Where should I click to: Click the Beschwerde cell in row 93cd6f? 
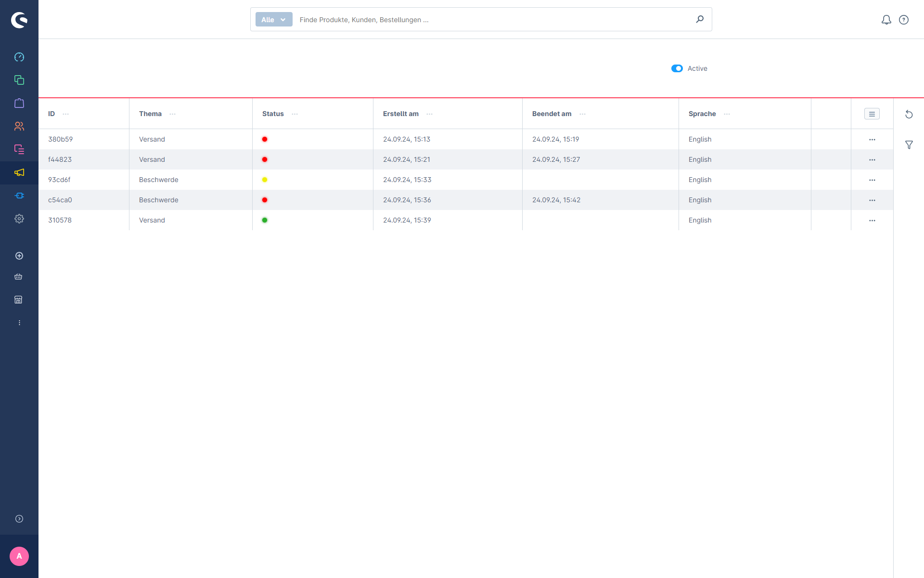(x=159, y=180)
